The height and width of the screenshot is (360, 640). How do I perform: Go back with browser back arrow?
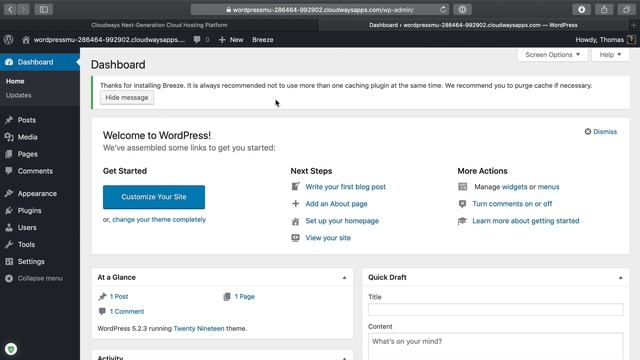pos(10,9)
